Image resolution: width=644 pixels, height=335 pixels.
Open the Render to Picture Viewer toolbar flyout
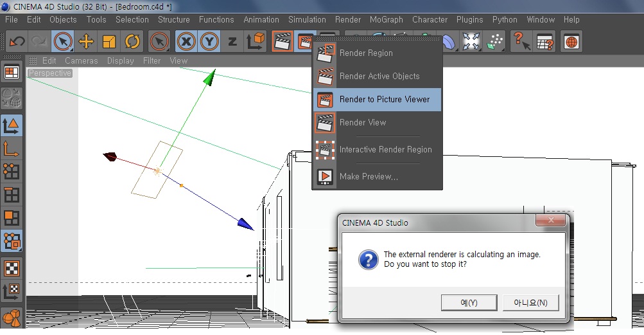click(x=304, y=42)
